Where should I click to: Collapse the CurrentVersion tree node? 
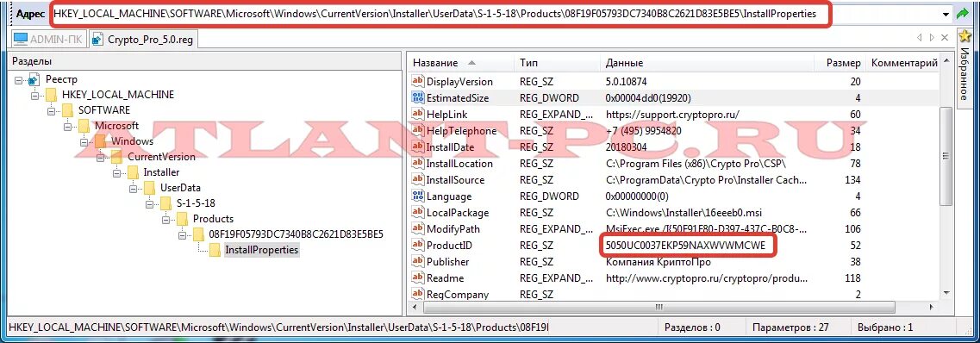coord(100,158)
